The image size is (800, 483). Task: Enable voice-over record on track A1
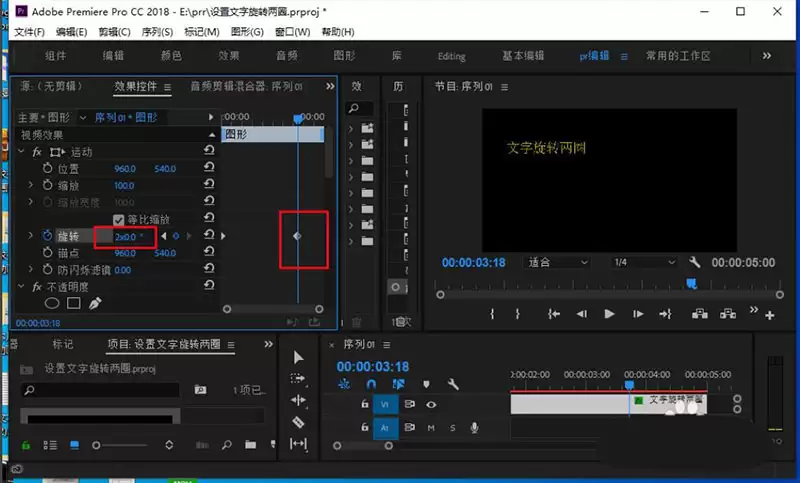pyautogui.click(x=473, y=428)
